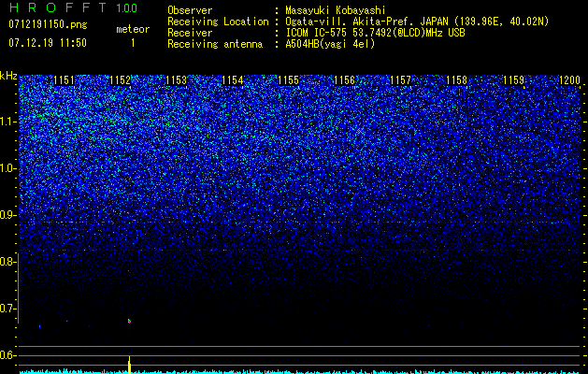Viewport: 588px width, 374px height.
Task: Click the 1154 time marker
Action: 233,80
